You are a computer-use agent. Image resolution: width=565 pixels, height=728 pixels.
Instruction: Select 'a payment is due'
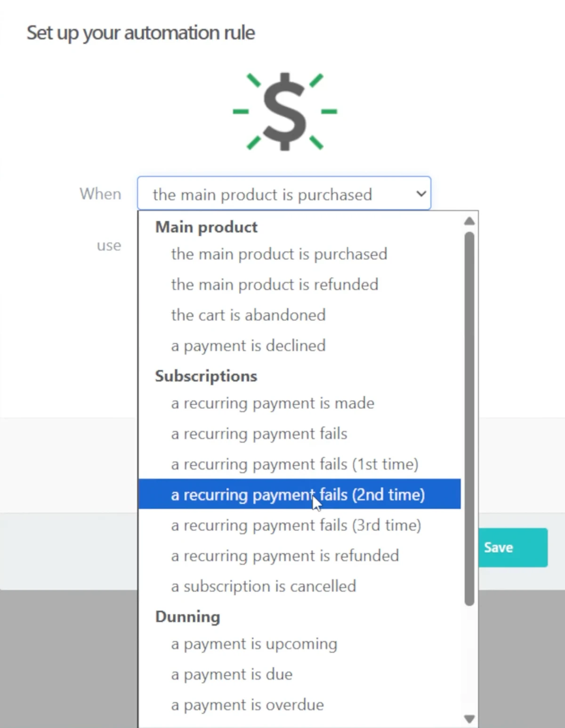231,674
